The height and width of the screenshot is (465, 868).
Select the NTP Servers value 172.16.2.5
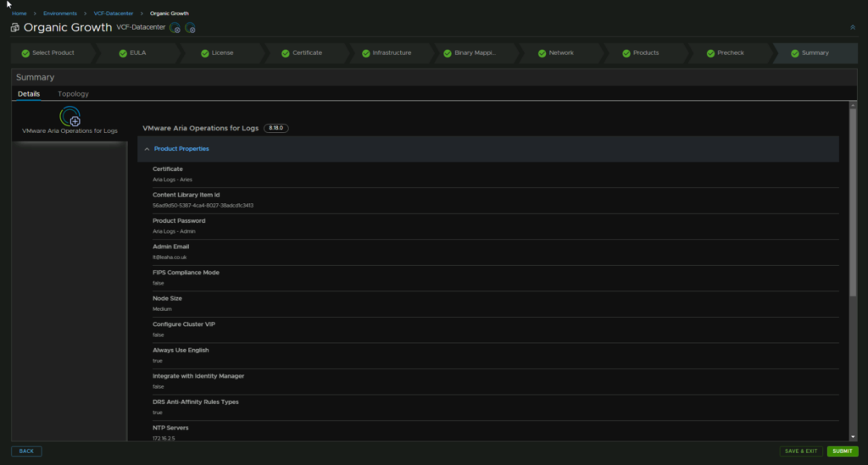point(164,439)
